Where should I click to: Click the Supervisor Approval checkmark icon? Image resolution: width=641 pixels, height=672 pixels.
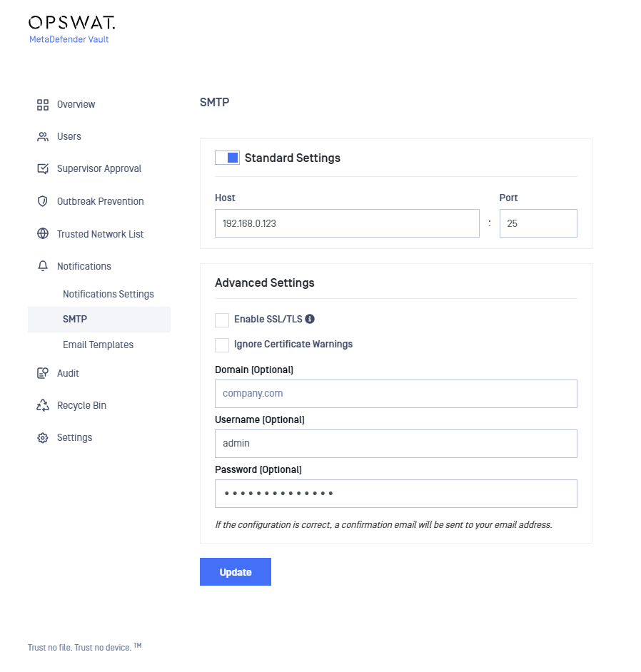[42, 169]
